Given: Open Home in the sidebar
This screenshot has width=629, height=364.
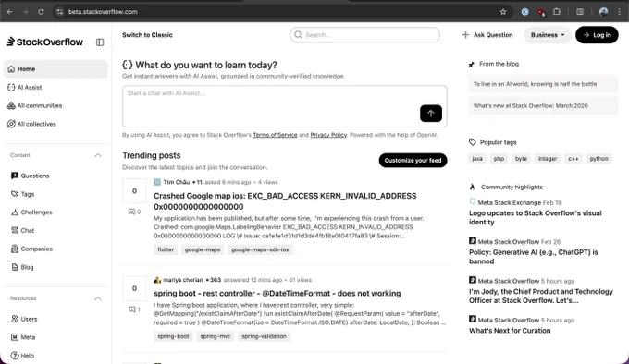Looking at the screenshot, I should [55, 69].
